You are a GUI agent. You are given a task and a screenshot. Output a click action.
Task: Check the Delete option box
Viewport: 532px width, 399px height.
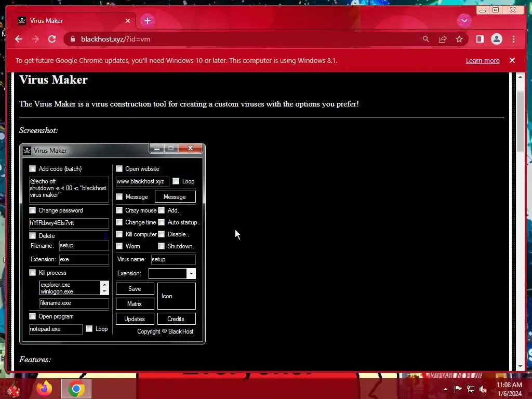click(33, 235)
